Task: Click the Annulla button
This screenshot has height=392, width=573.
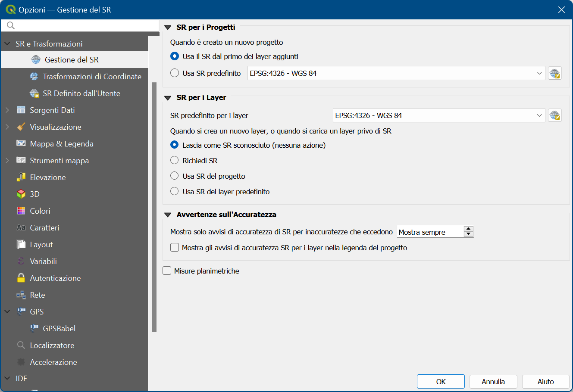Action: (493, 382)
